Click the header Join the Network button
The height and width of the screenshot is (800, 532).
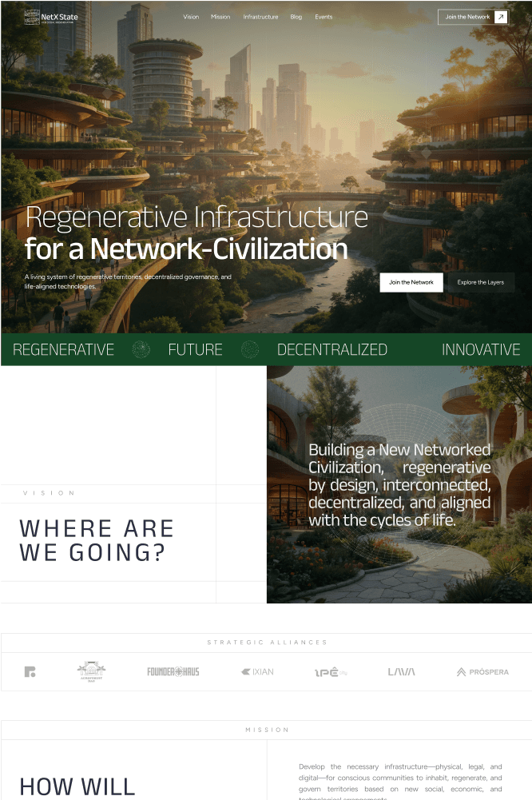[473, 17]
